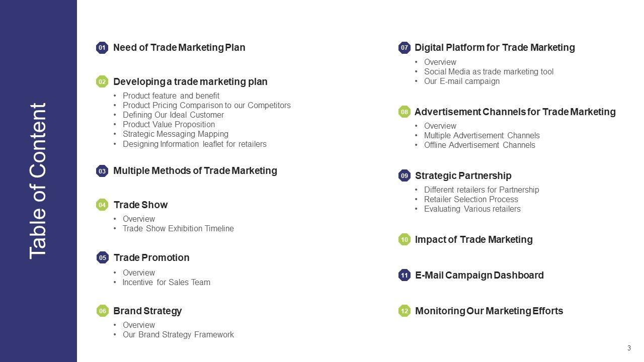Go to Developing a trade marketing plan
This screenshot has height=362, width=644.
(190, 81)
